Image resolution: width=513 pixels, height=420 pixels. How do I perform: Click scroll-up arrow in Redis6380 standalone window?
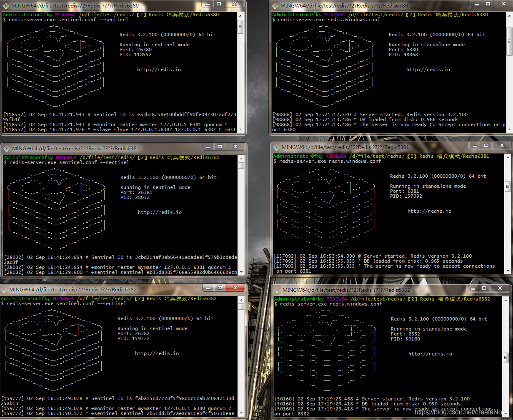pos(510,15)
